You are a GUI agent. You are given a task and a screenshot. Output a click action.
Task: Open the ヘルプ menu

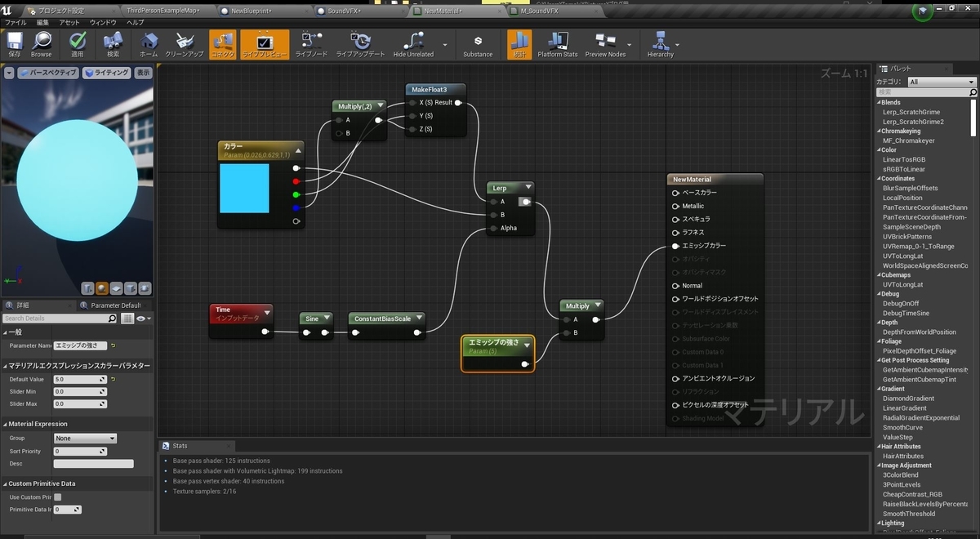click(135, 23)
